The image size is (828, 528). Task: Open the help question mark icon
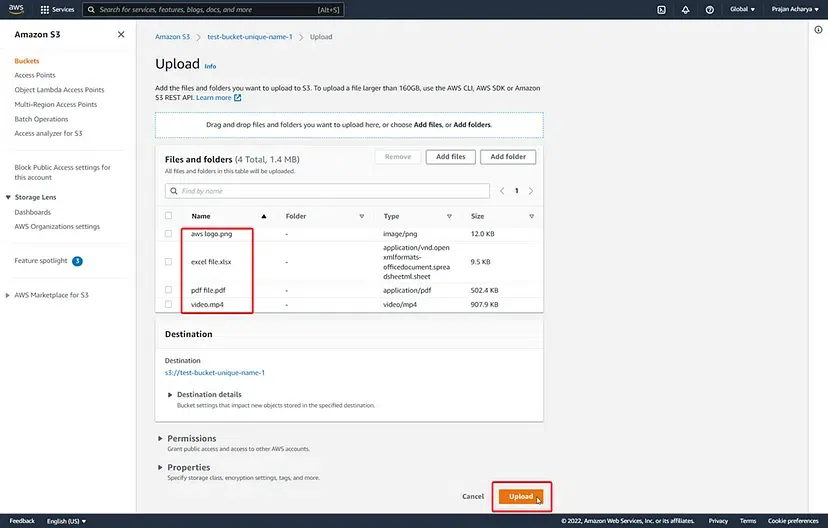710,10
